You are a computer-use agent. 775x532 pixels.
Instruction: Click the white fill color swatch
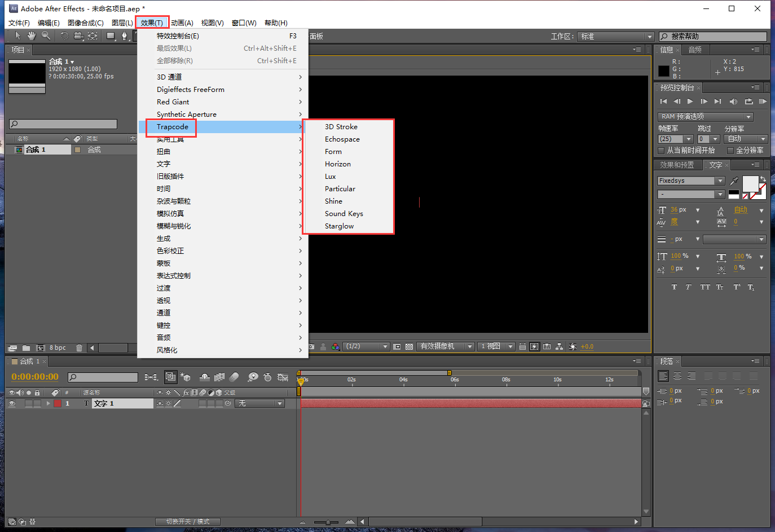(x=750, y=183)
